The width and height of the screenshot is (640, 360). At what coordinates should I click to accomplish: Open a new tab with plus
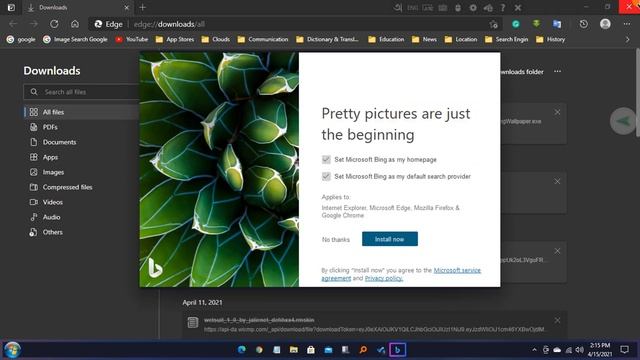142,7
